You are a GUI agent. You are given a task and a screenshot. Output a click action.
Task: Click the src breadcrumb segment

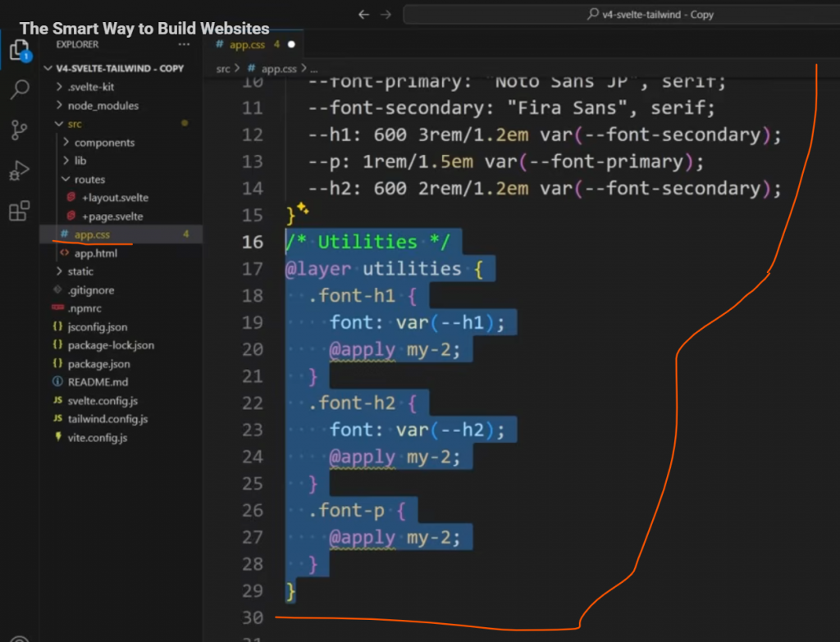223,69
